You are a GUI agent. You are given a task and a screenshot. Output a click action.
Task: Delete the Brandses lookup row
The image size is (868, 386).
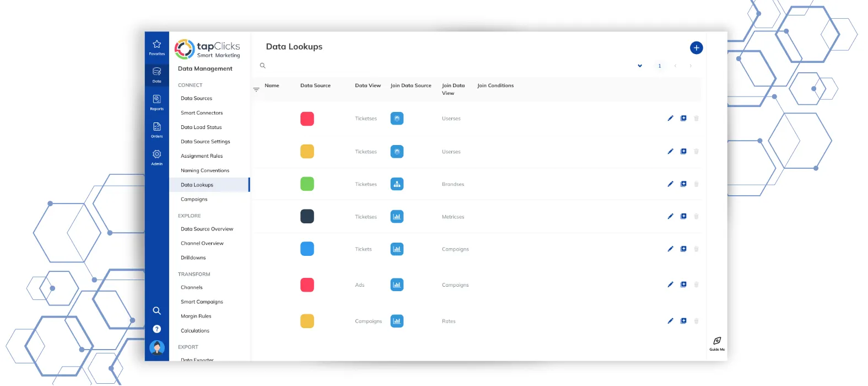pyautogui.click(x=696, y=184)
